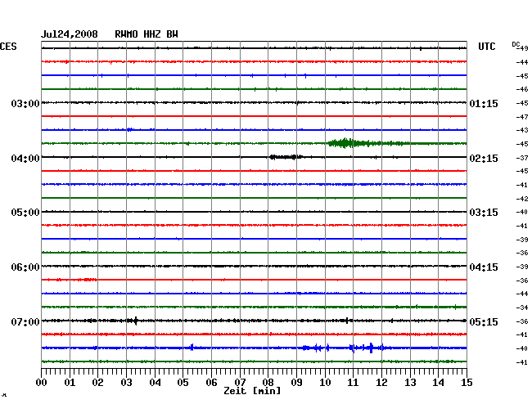The height and width of the screenshot is (404, 532).
Task: Select the RWMO HHZ BW station label
Action: click(147, 34)
